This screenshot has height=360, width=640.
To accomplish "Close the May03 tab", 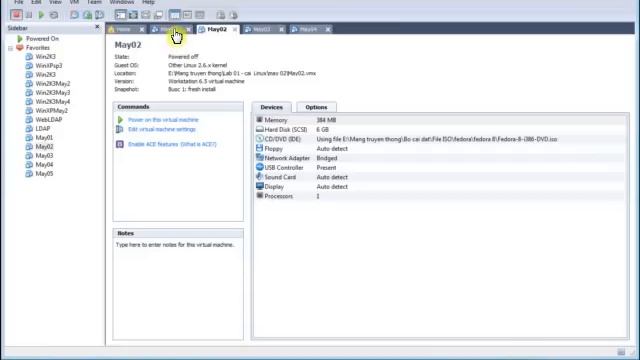I will click(281, 29).
